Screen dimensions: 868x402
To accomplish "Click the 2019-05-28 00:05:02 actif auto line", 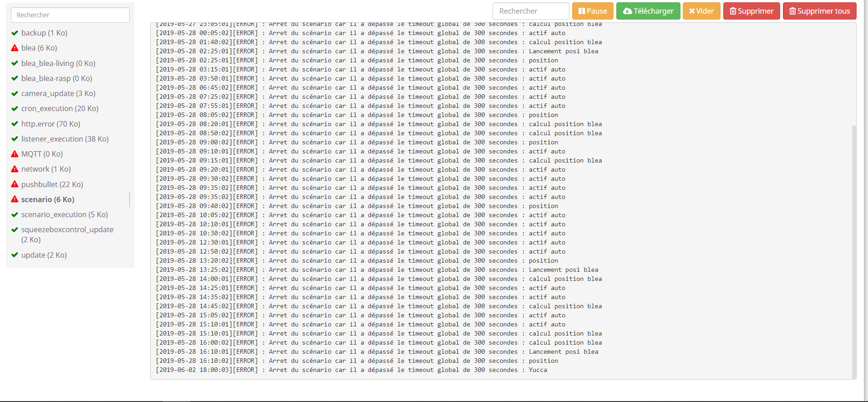I will pyautogui.click(x=360, y=33).
